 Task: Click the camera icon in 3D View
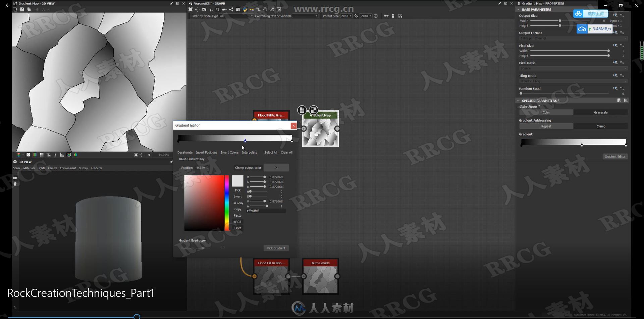pyautogui.click(x=15, y=178)
